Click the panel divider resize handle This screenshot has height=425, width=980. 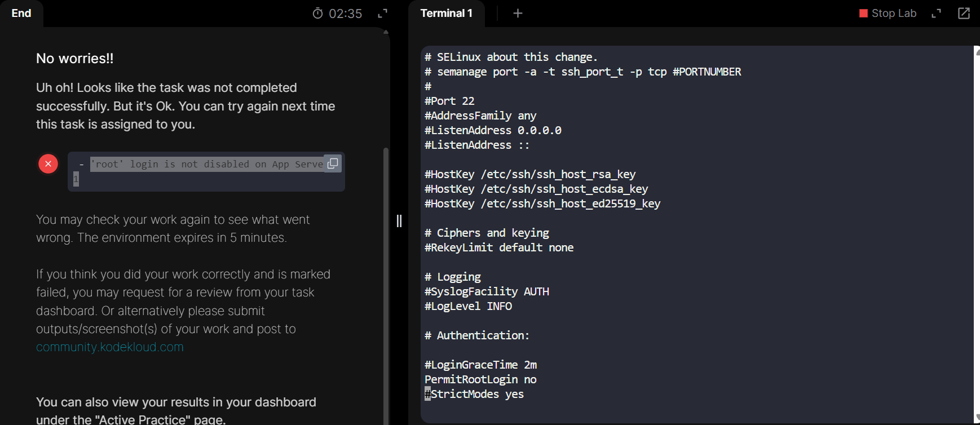399,221
